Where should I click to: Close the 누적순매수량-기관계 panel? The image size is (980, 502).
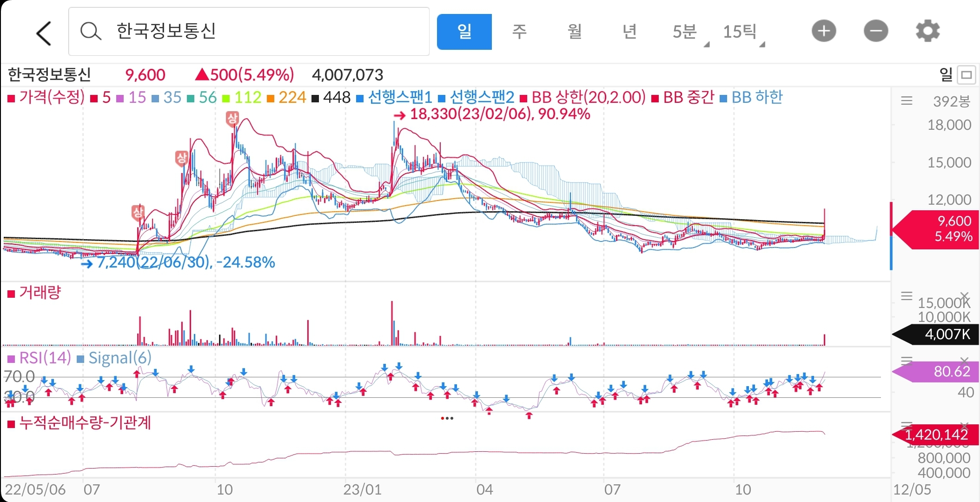point(965,425)
